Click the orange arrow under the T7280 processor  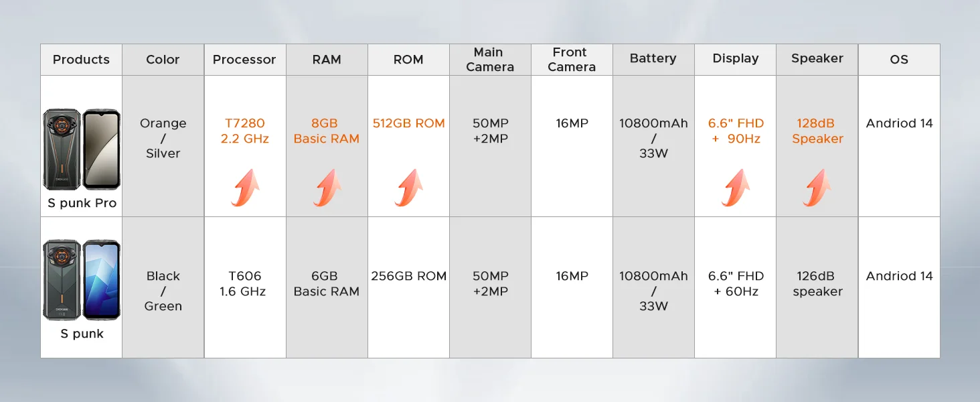point(245,188)
